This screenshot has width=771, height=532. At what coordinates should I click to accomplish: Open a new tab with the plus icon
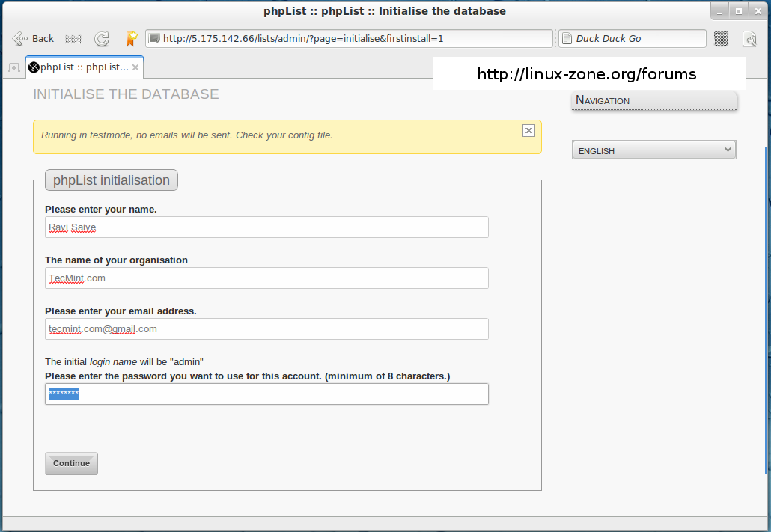point(13,68)
